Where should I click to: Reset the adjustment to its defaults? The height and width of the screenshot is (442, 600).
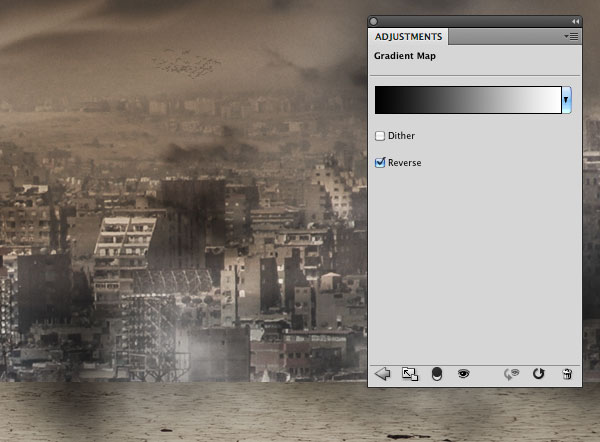tap(538, 373)
